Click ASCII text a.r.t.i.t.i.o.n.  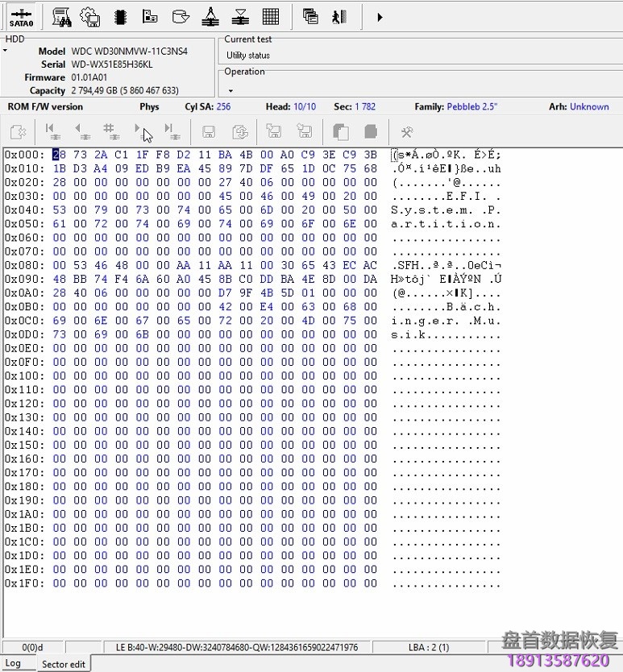click(446, 224)
